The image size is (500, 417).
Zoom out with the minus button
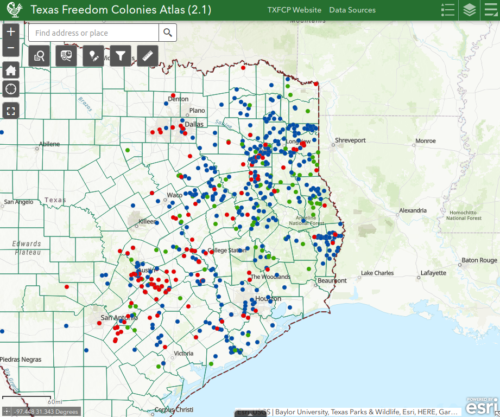(11, 48)
